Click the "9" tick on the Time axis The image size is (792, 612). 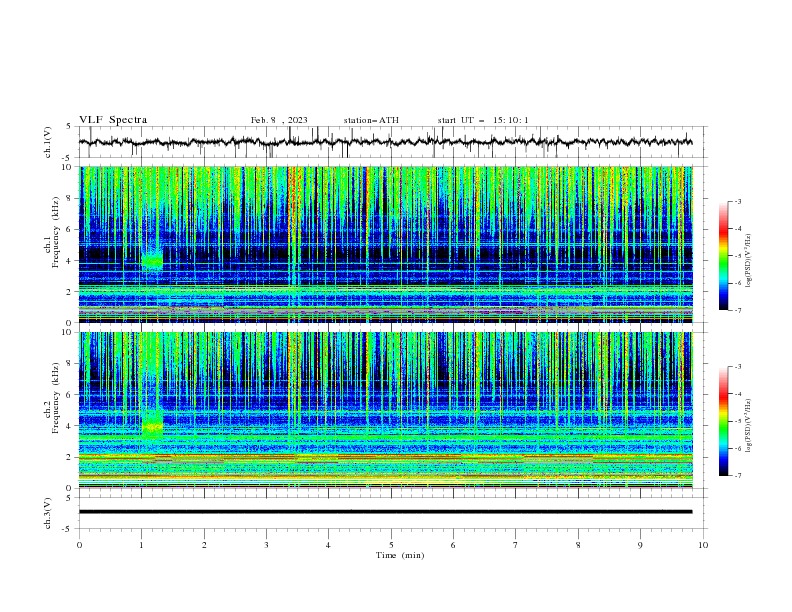click(640, 545)
